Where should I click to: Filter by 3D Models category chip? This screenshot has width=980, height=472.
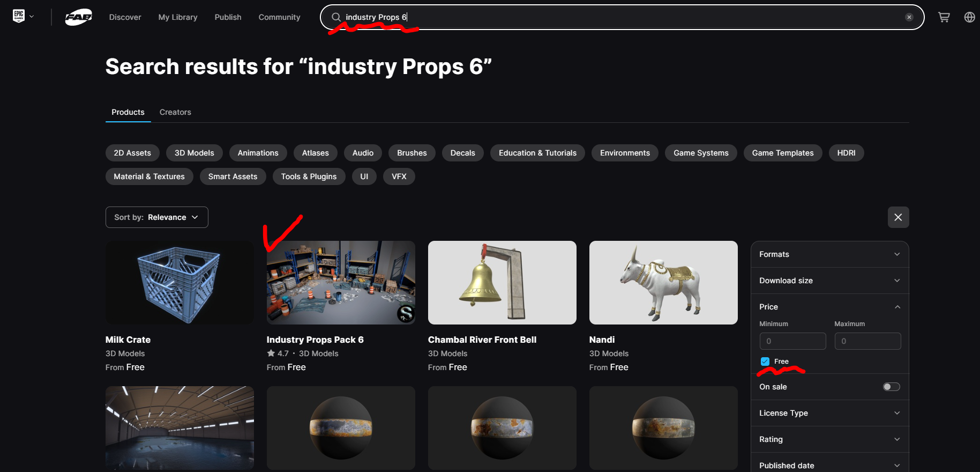(x=194, y=153)
